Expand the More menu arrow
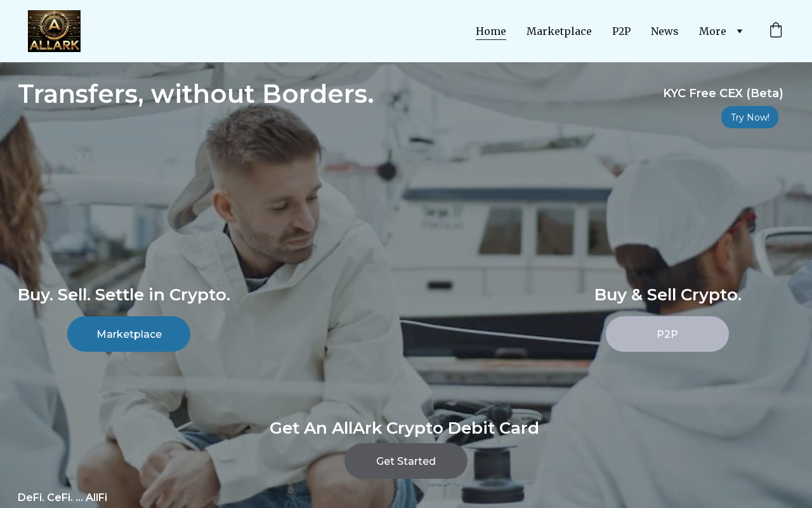 739,31
